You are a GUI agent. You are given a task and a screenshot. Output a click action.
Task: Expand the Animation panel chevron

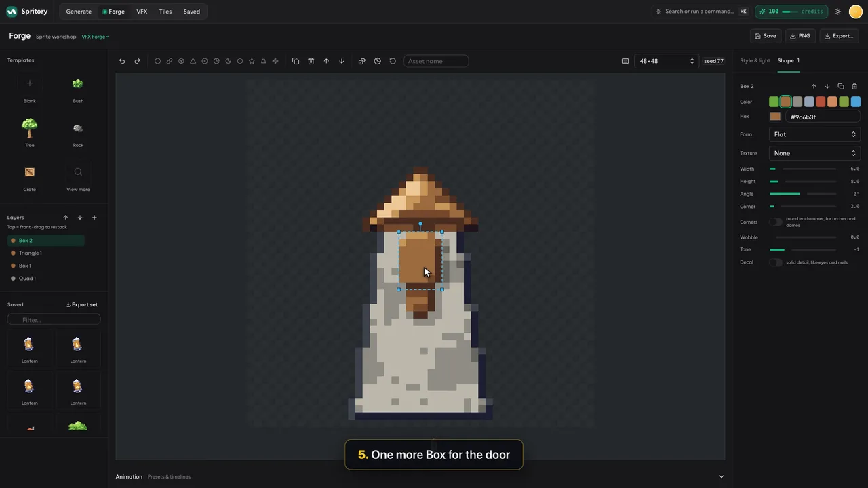(x=722, y=476)
